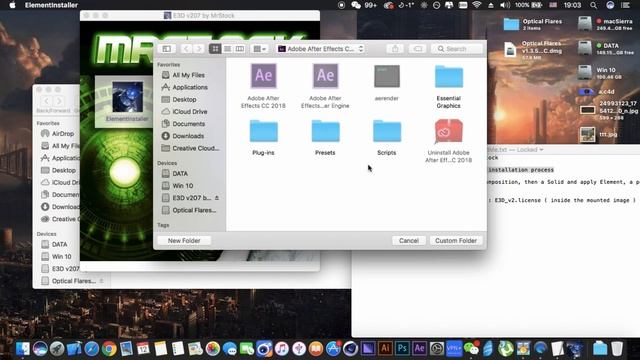The width and height of the screenshot is (640, 360).
Task: Select the aerender file icon
Action: click(387, 76)
